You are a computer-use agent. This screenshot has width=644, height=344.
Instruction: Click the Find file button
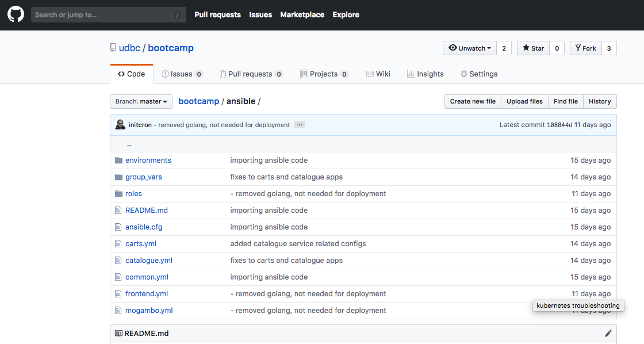point(566,101)
